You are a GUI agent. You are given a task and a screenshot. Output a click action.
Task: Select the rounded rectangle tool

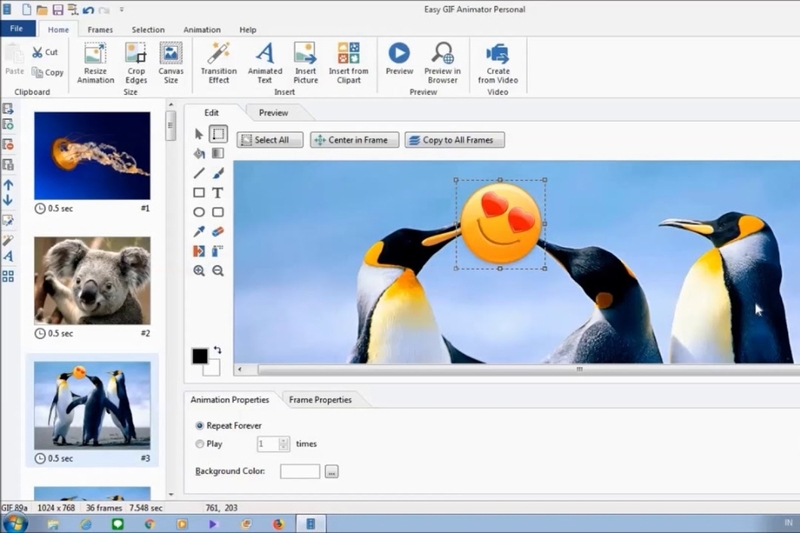[x=218, y=212]
